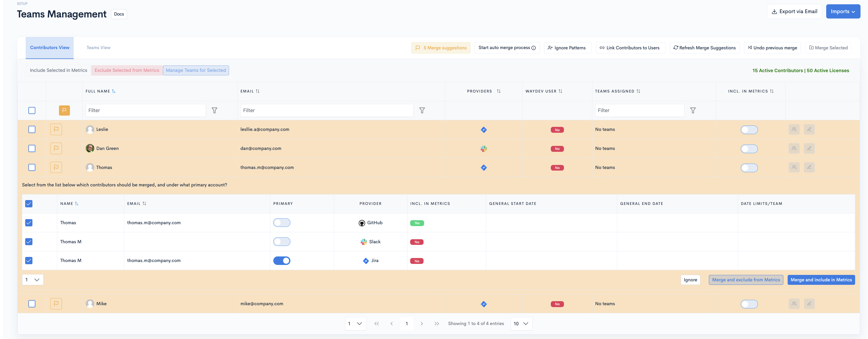Click the manage teams icon in Mike's row

click(x=794, y=303)
